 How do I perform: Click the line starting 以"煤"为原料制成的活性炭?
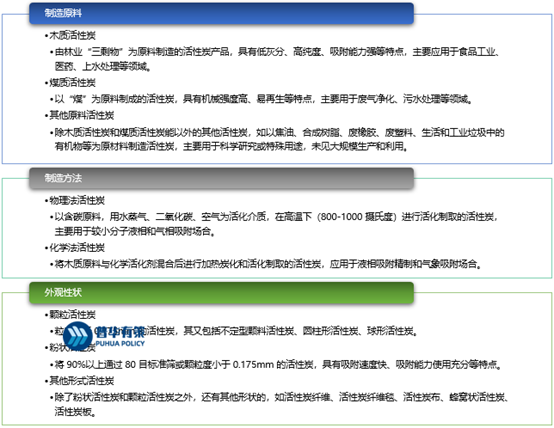click(x=264, y=99)
